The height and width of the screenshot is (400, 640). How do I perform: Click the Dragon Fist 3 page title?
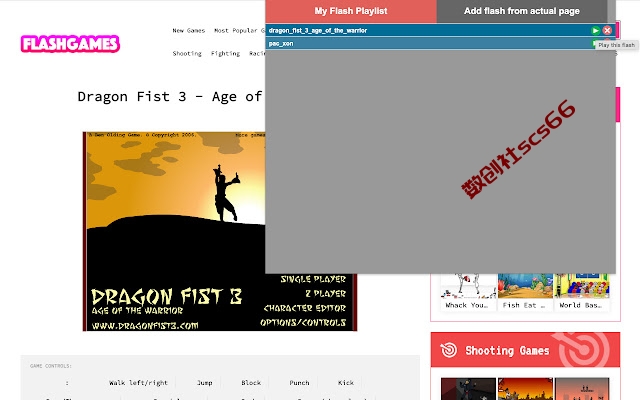(169, 97)
